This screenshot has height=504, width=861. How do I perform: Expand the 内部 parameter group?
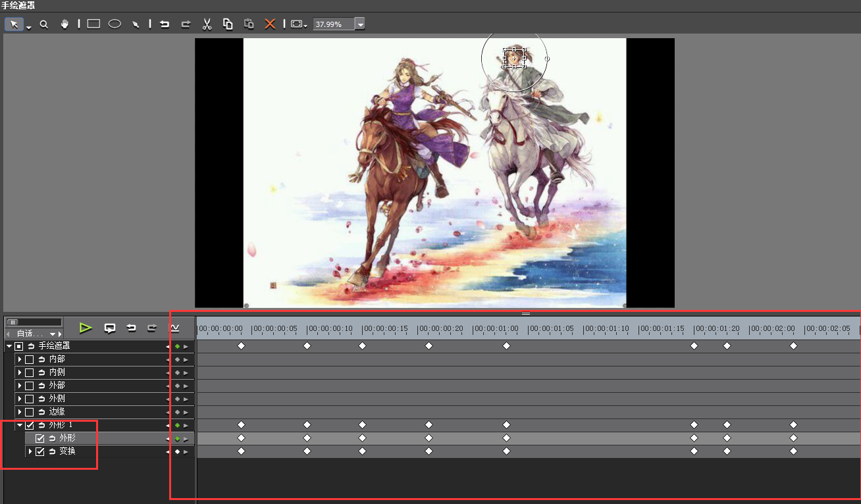[x=19, y=359]
